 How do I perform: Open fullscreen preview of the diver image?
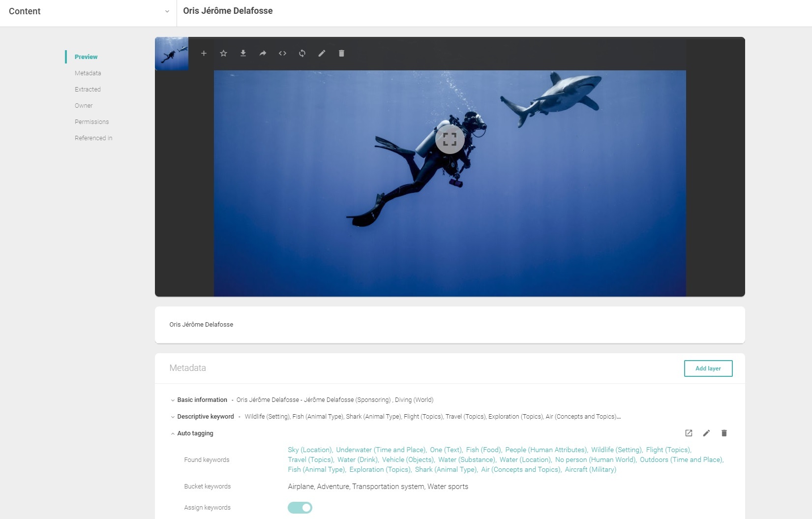(450, 139)
